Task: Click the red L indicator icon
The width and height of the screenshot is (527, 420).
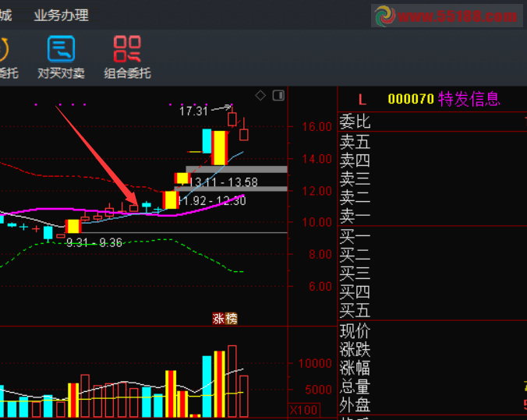Action: tap(362, 100)
